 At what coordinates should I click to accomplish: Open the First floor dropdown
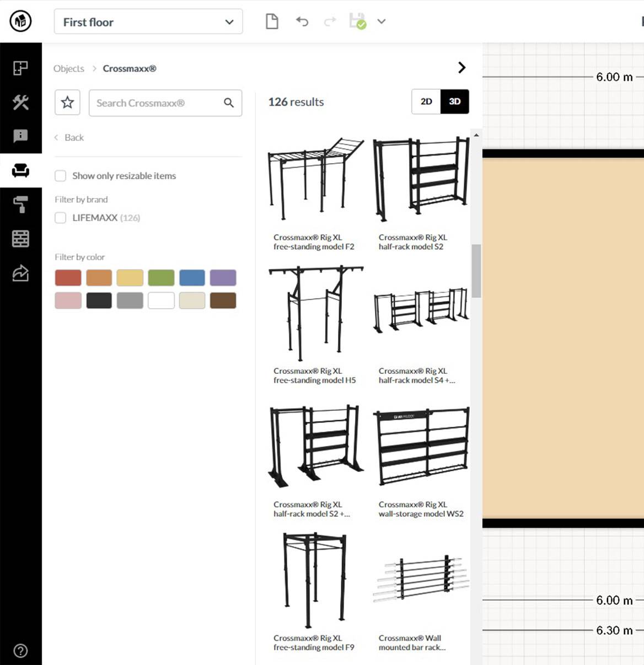[x=148, y=22]
